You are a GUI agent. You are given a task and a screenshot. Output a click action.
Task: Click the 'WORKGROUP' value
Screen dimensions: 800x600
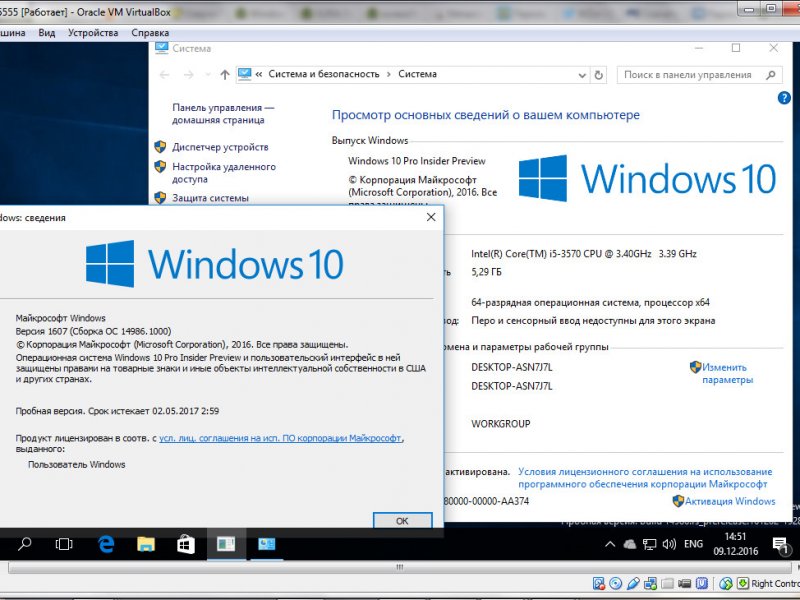(501, 423)
